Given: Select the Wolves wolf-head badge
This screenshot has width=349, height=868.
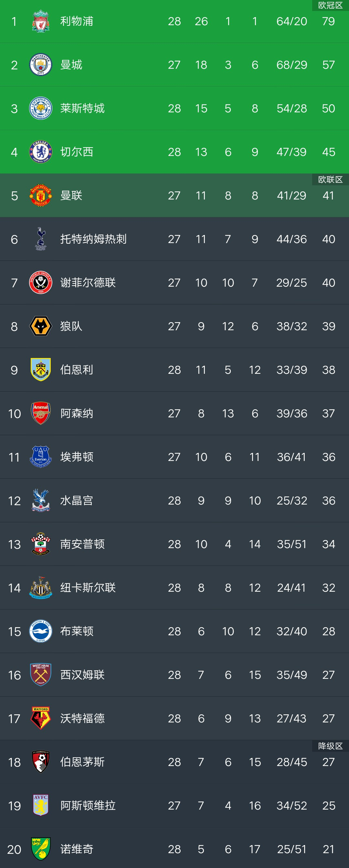Looking at the screenshot, I should point(41,326).
